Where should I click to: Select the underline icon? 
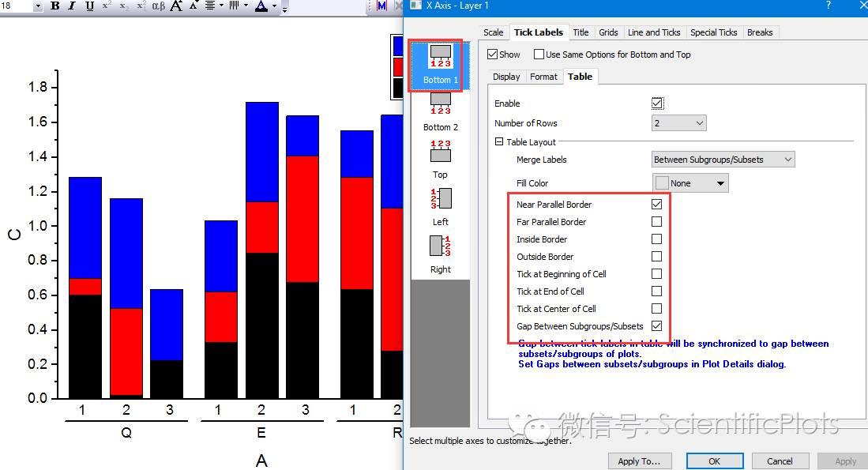tap(90, 8)
